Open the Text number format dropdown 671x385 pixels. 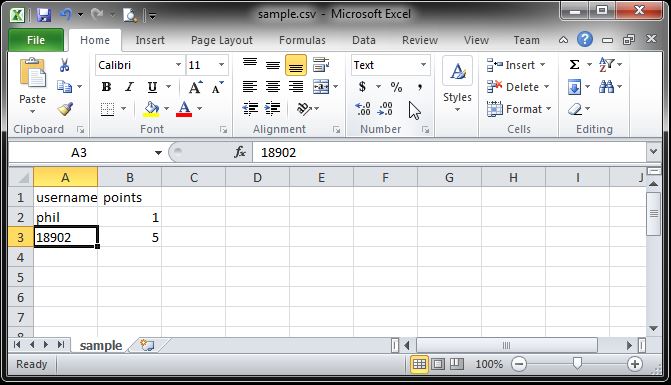pos(423,65)
